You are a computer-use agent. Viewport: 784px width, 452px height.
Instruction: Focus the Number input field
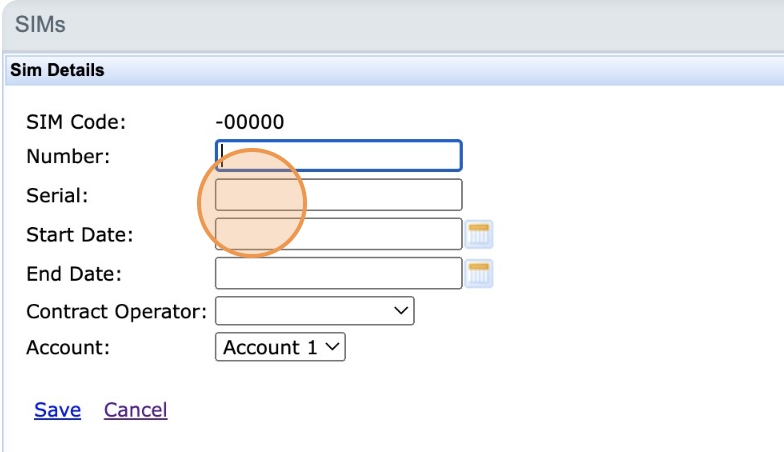[x=338, y=156]
